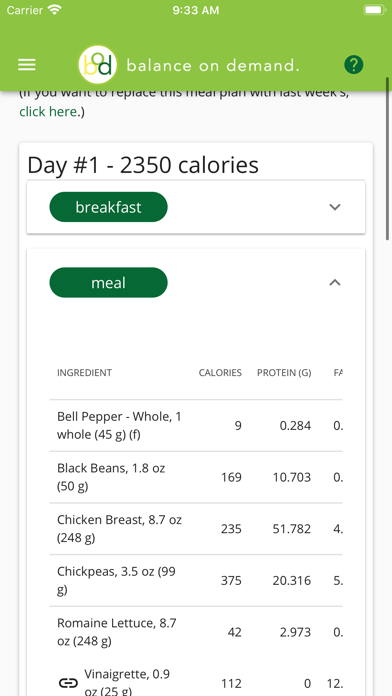This screenshot has width=392, height=696.
Task: Collapse the meal section chevron
Action: click(x=335, y=282)
